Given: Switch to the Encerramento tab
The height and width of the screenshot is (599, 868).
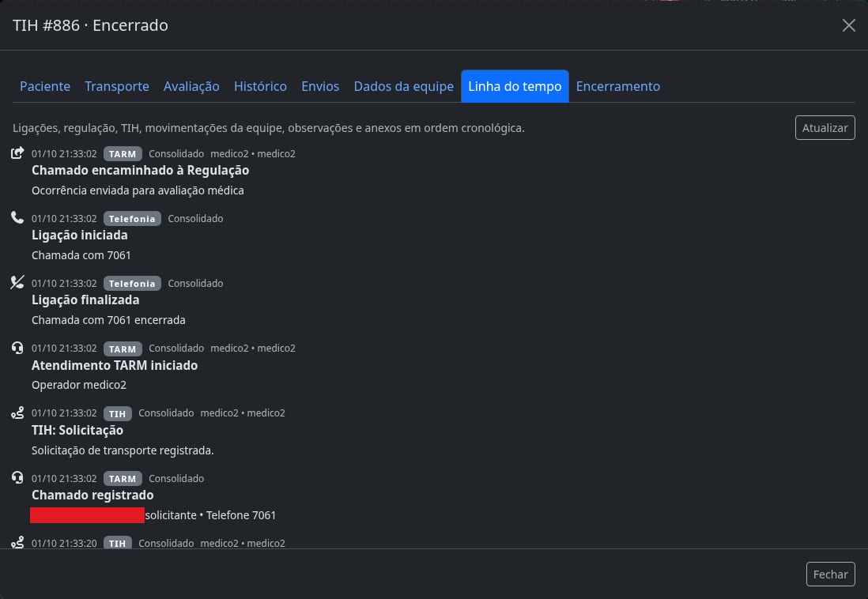Looking at the screenshot, I should (617, 86).
